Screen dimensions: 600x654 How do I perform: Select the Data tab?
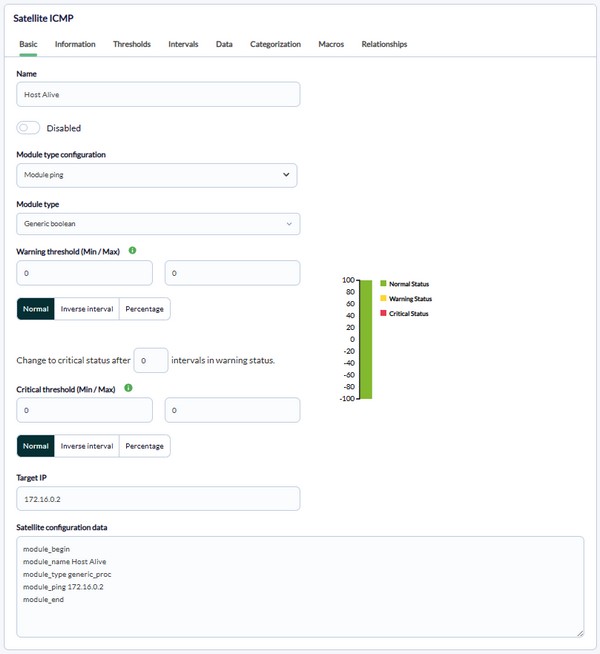[224, 44]
